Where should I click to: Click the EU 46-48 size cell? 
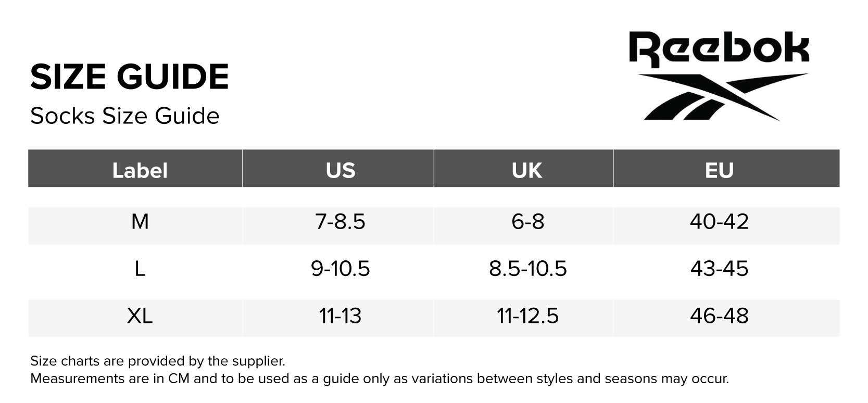coord(719,316)
